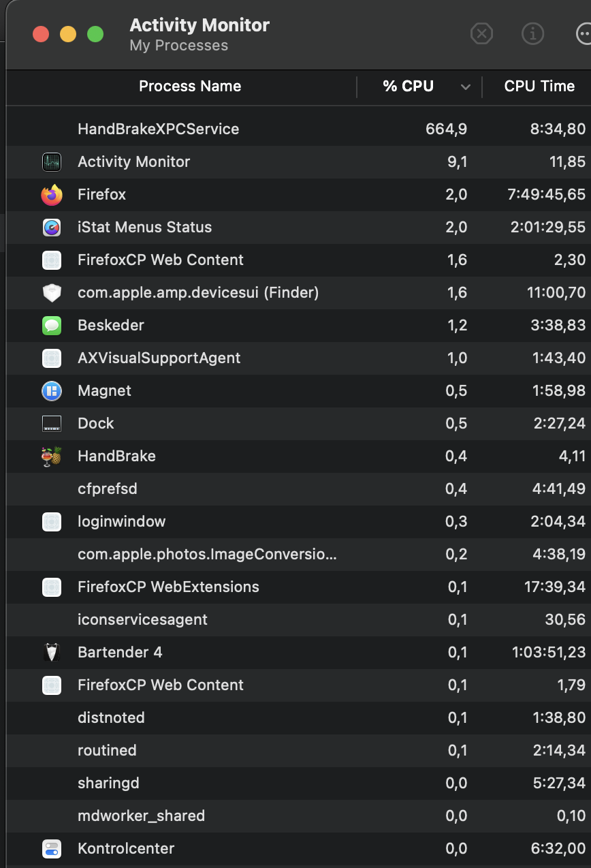The height and width of the screenshot is (868, 591).
Task: Click the loginwindow process icon
Action: pos(52,522)
